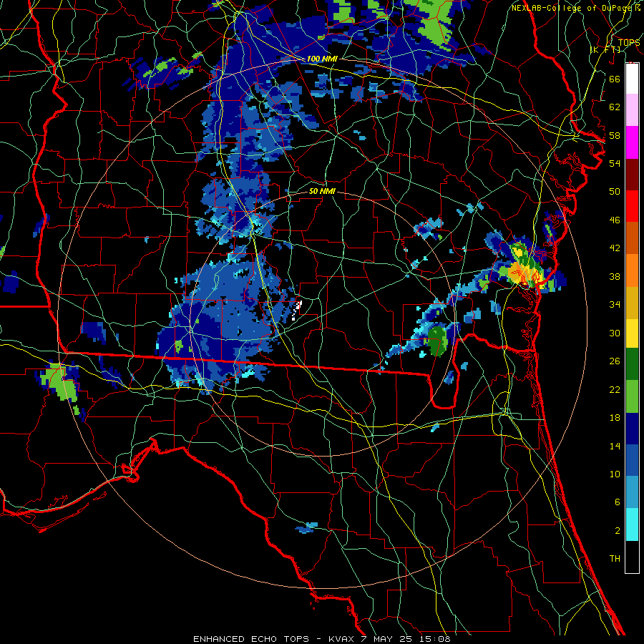
Task: Click the legend value 18
Action: [x=615, y=418]
